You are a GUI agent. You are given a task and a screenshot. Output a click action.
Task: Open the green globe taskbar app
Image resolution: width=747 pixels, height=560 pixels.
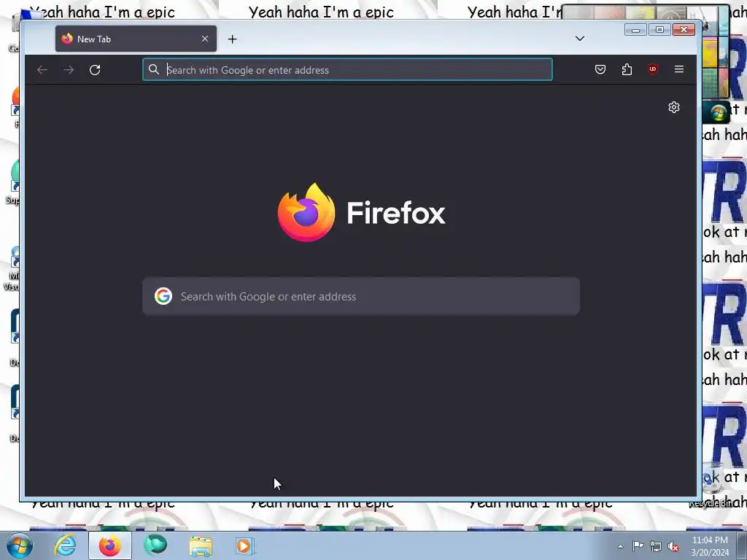155,545
